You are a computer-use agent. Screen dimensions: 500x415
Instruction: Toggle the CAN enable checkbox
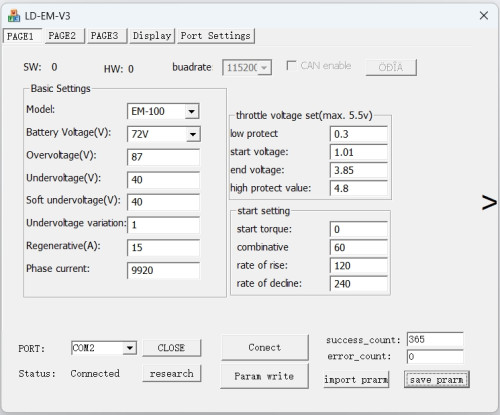coord(291,65)
